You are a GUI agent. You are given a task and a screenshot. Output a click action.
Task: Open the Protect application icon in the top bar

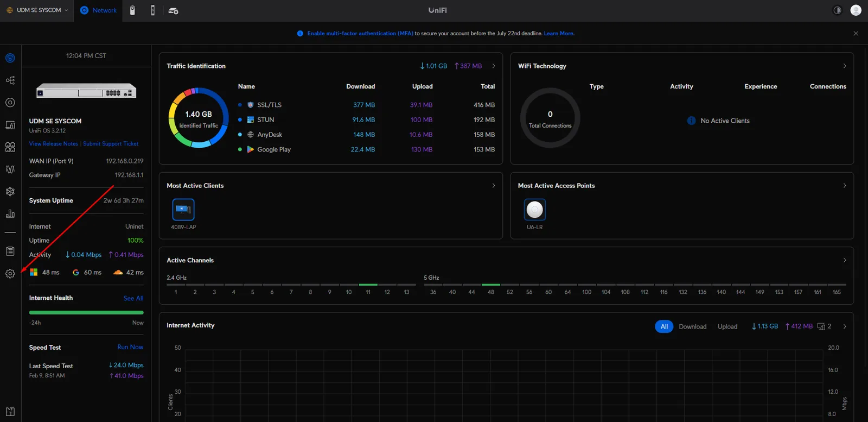[x=132, y=10]
